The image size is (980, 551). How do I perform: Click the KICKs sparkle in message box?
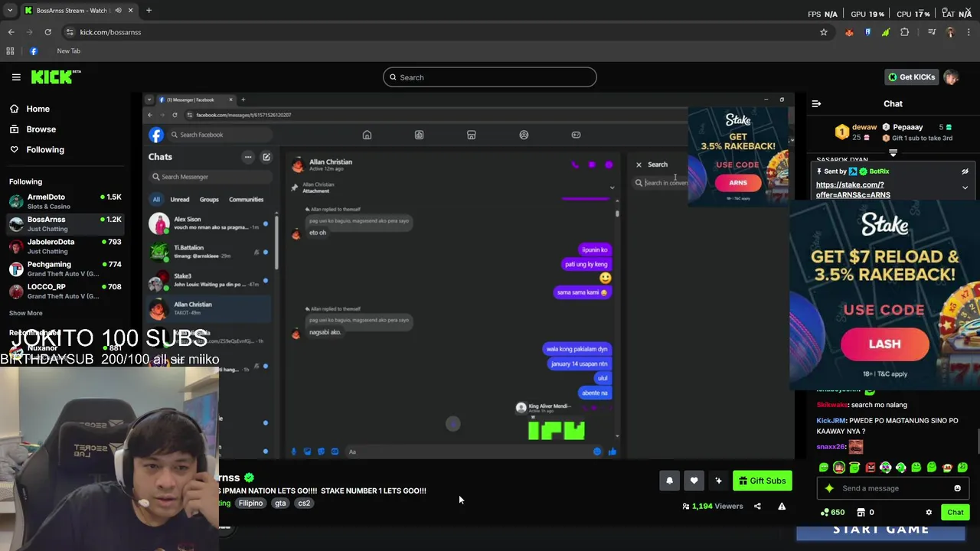click(829, 488)
